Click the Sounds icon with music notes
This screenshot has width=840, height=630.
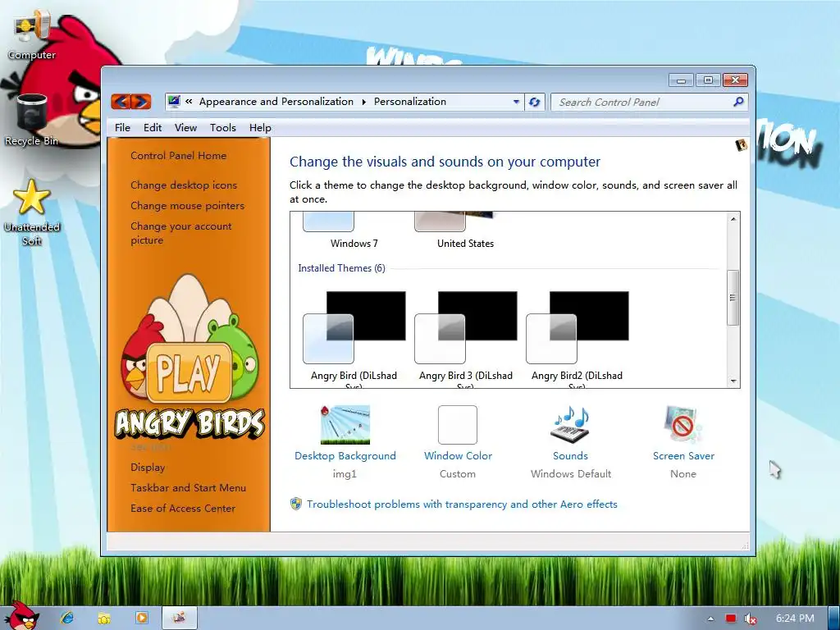[x=571, y=425]
